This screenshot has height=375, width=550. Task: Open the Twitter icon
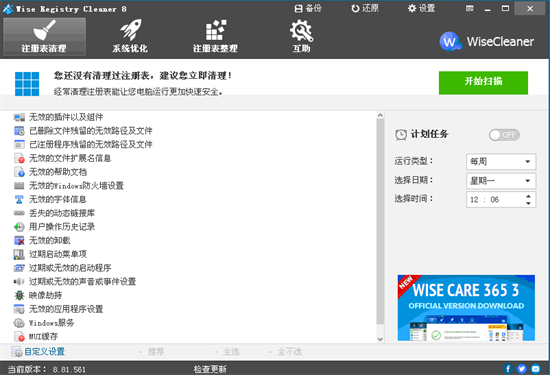tap(522, 369)
